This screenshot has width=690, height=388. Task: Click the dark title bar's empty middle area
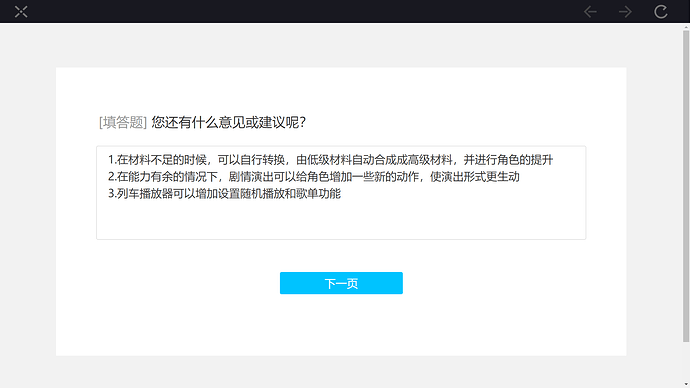(x=308, y=11)
